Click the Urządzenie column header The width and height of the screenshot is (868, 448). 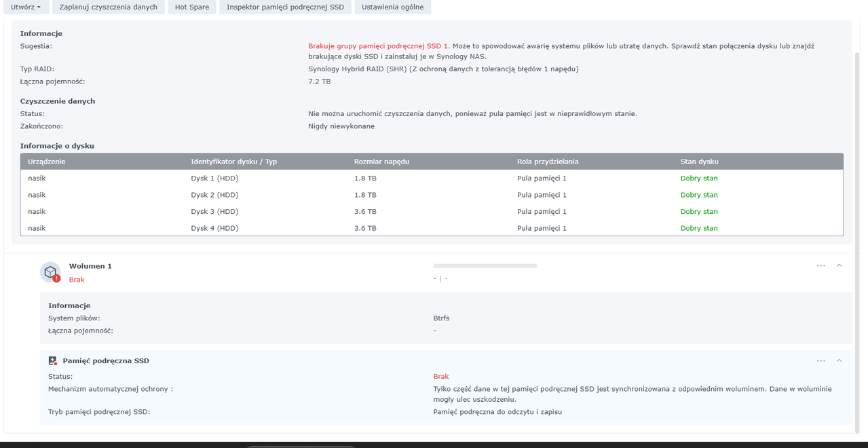point(102,162)
